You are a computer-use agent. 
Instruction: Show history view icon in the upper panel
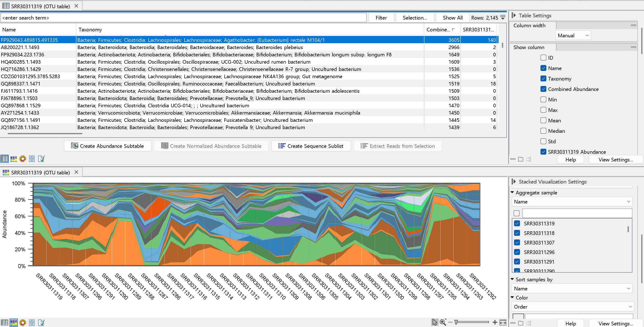coord(32,159)
